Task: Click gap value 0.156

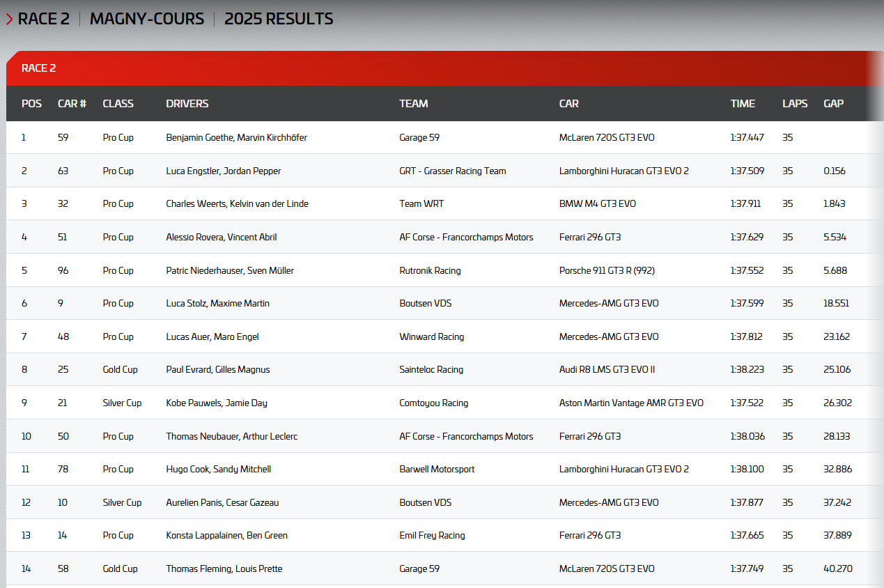Action: click(835, 171)
